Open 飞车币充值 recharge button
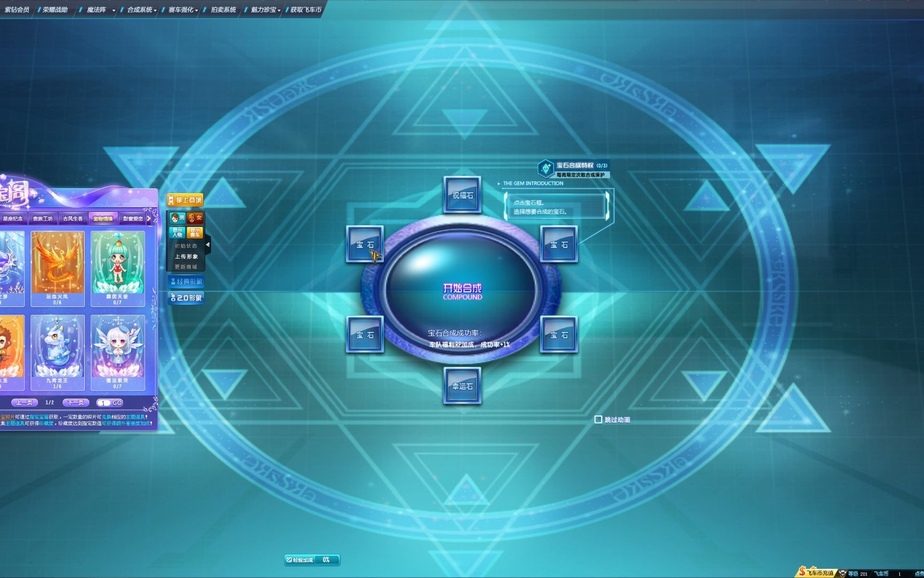924x578 pixels. tap(817, 573)
